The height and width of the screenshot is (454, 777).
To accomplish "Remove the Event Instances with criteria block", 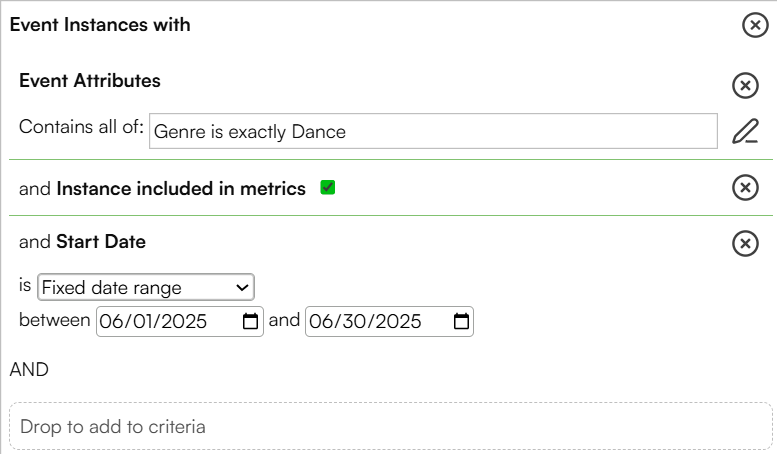I will pos(755,25).
